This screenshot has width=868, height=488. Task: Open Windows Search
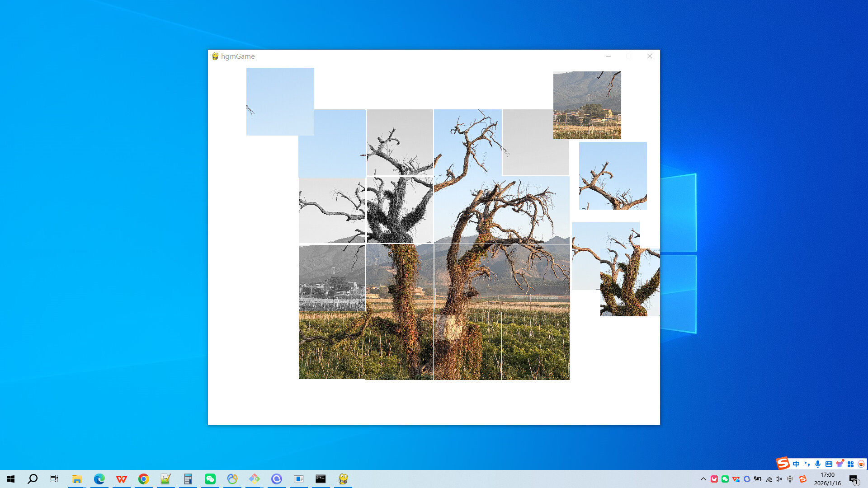(32, 480)
